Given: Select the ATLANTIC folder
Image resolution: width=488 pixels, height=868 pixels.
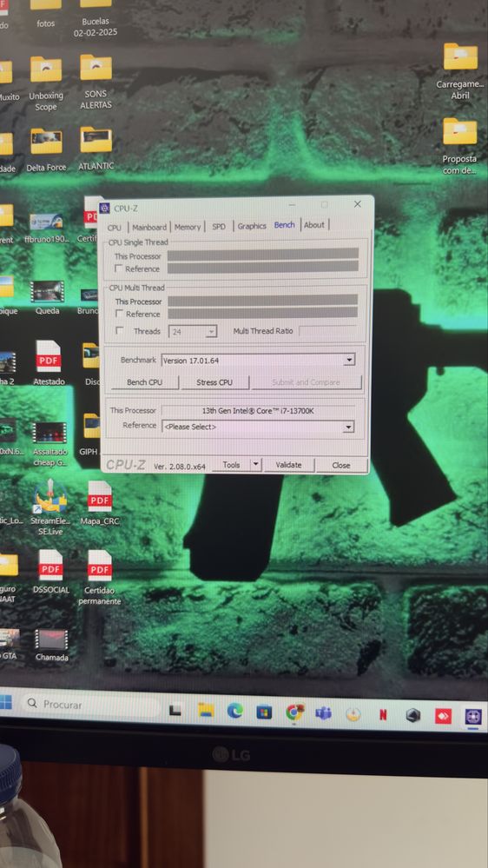Looking at the screenshot, I should pyautogui.click(x=96, y=149).
